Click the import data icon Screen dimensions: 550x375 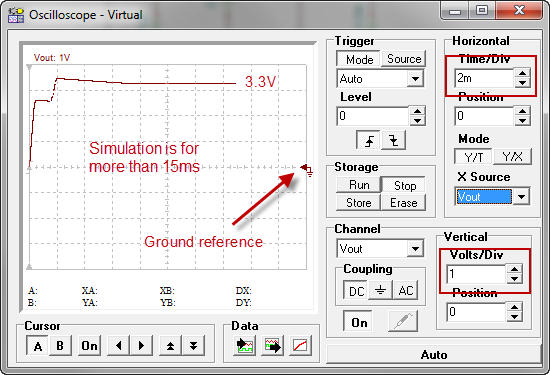pyautogui.click(x=244, y=346)
